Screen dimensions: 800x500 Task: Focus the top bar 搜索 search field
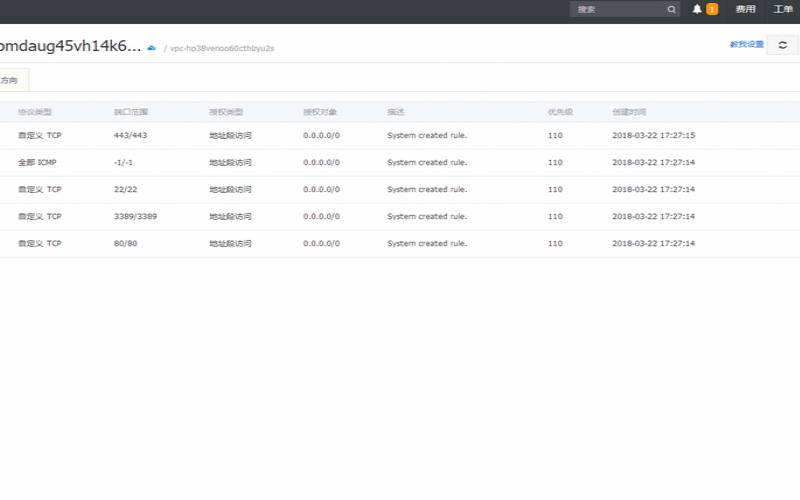[x=618, y=9]
